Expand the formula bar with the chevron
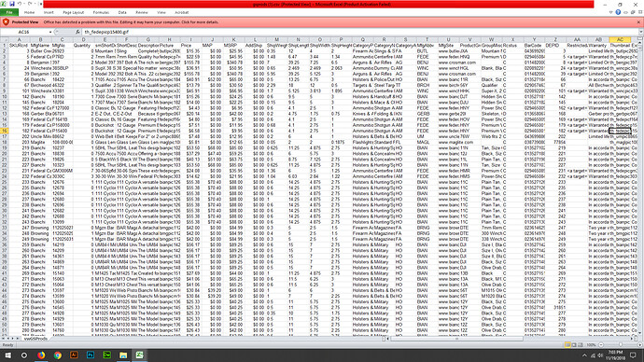 [640, 32]
